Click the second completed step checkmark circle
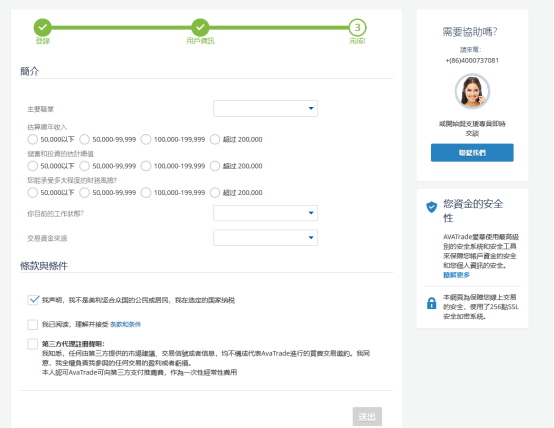Viewport: 554px width, 428px height. [200, 27]
